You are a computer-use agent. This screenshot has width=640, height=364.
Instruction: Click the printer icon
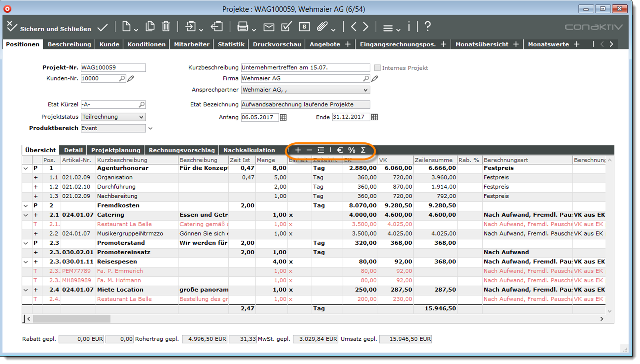coord(242,27)
